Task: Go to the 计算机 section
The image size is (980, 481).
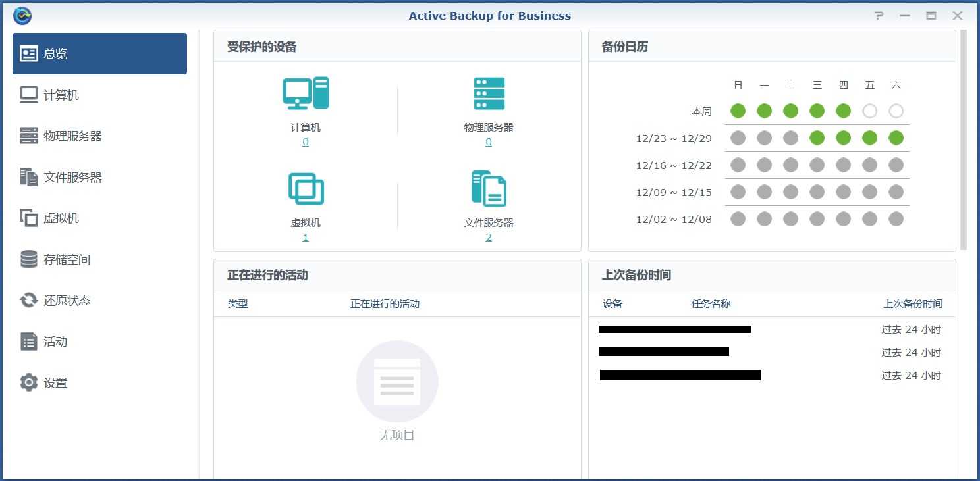Action: coord(99,95)
